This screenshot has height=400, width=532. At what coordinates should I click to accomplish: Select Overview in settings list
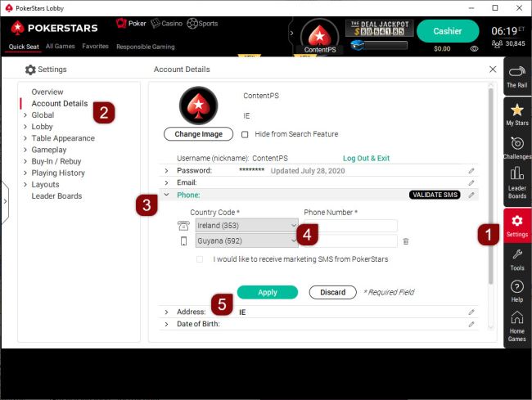tap(47, 92)
